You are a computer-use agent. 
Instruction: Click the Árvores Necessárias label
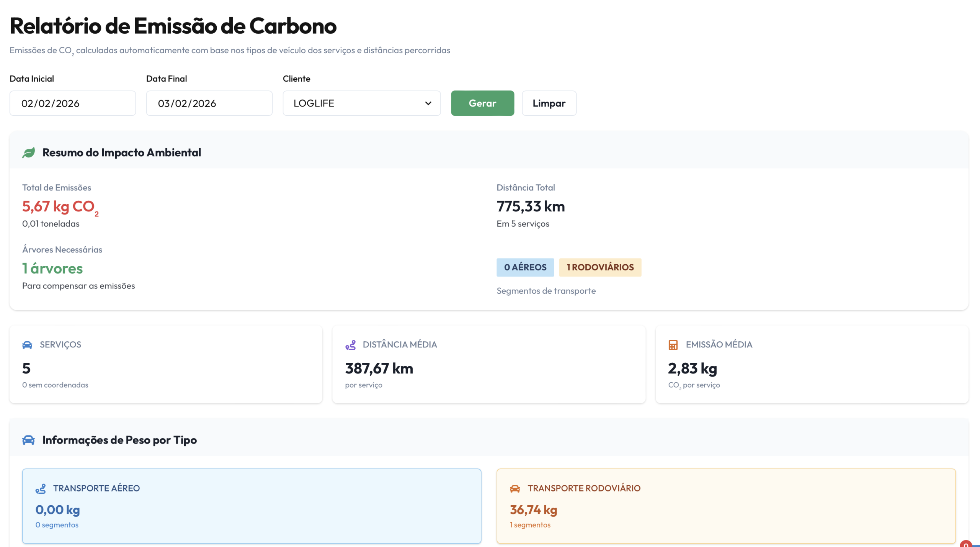pyautogui.click(x=62, y=249)
